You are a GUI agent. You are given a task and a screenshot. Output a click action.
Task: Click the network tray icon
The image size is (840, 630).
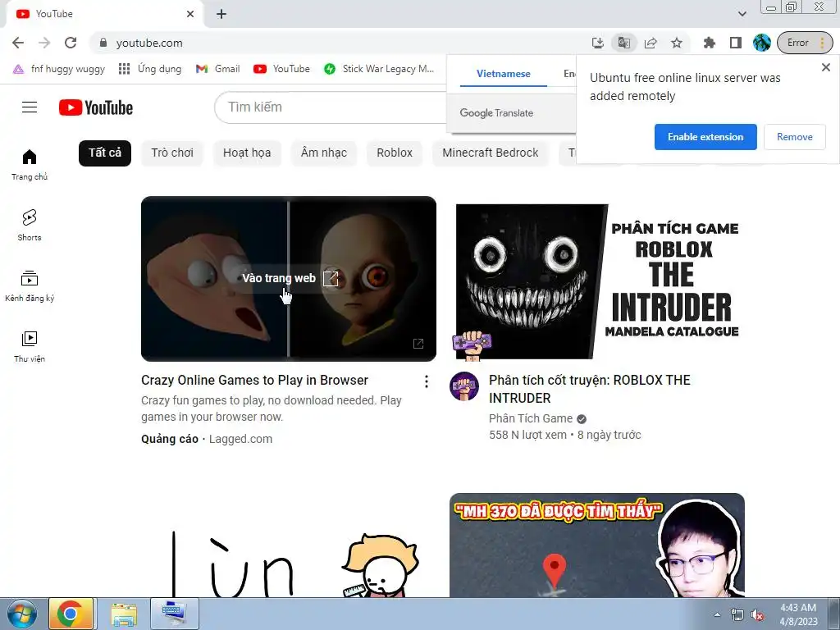737,615
